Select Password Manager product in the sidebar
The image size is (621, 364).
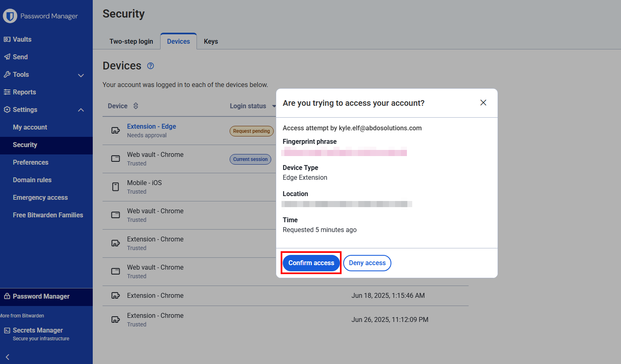pos(41,296)
